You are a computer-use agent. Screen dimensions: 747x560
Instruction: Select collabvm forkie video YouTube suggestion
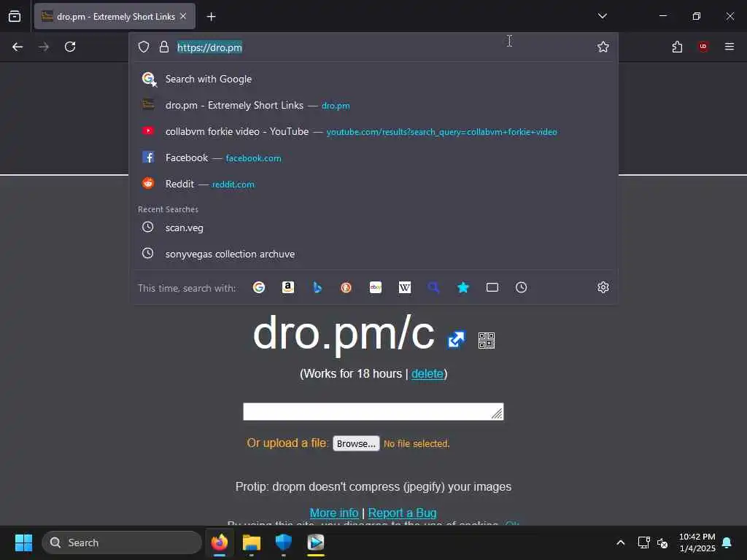tap(373, 131)
